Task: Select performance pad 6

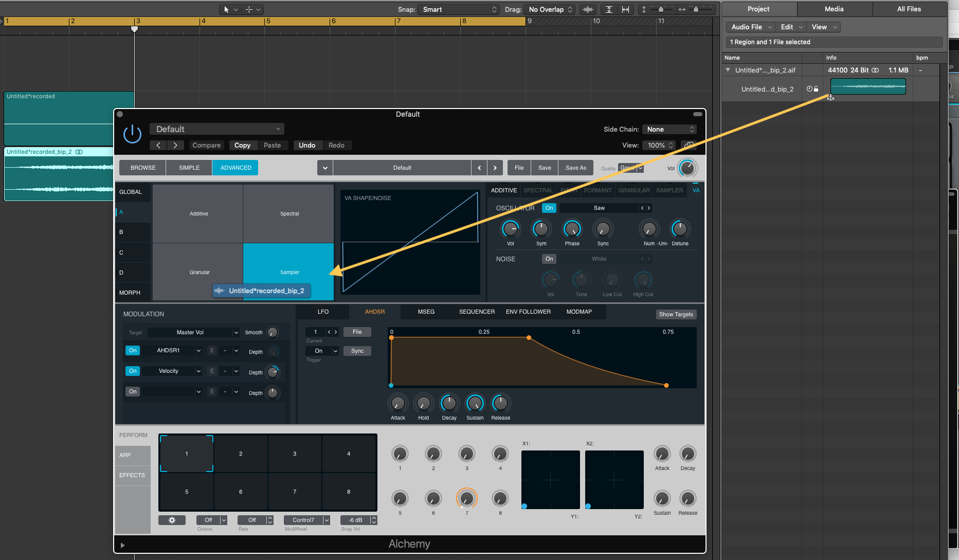Action: tap(241, 492)
